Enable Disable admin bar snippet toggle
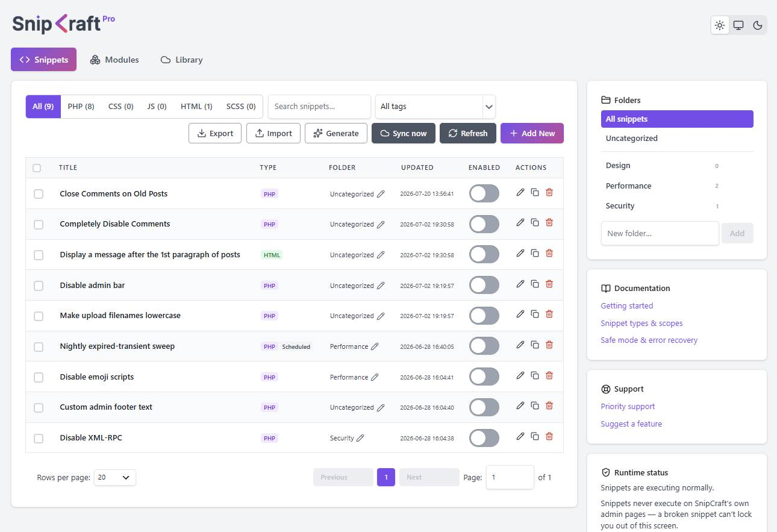Image resolution: width=777 pixels, height=532 pixels. (x=484, y=285)
